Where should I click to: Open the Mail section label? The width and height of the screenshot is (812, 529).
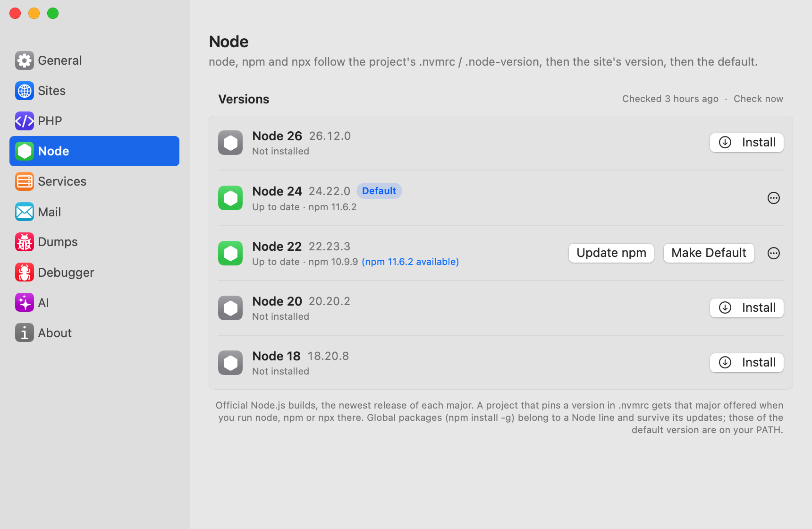50,212
